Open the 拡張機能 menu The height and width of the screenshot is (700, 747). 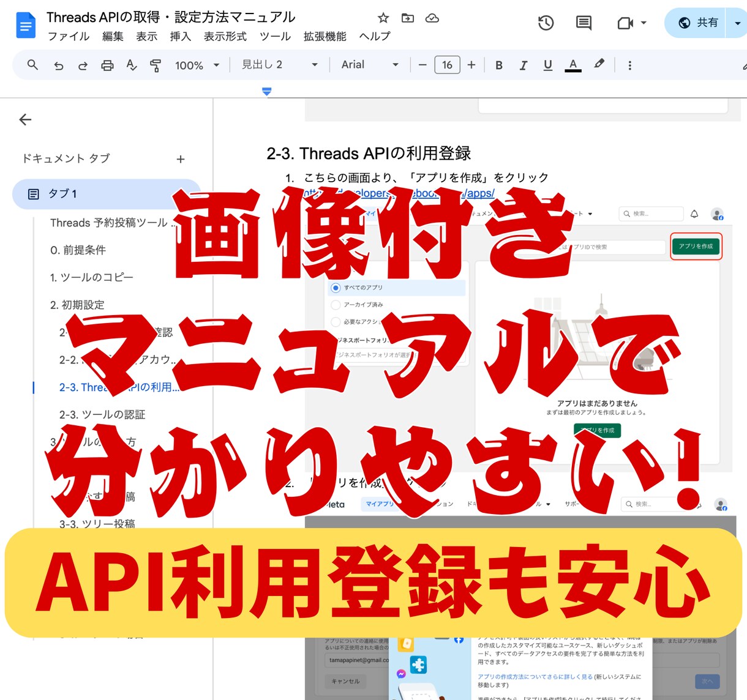(x=325, y=37)
